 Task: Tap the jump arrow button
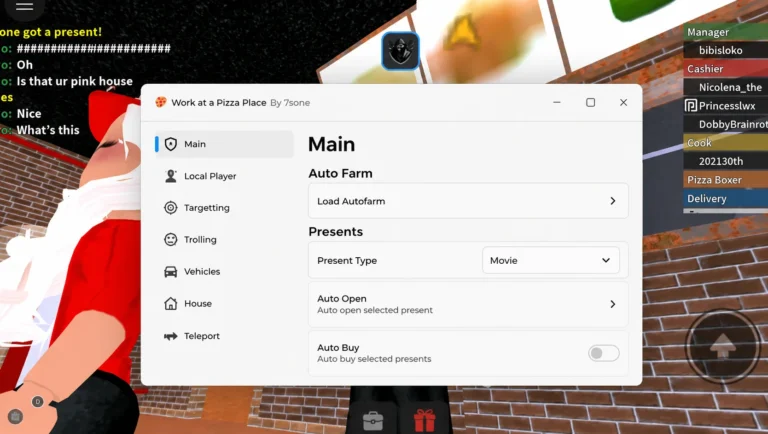(723, 346)
